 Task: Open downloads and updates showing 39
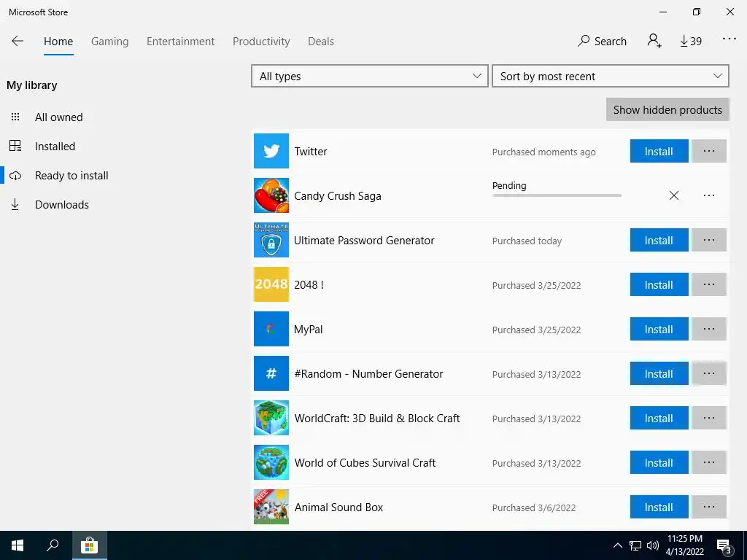(691, 42)
